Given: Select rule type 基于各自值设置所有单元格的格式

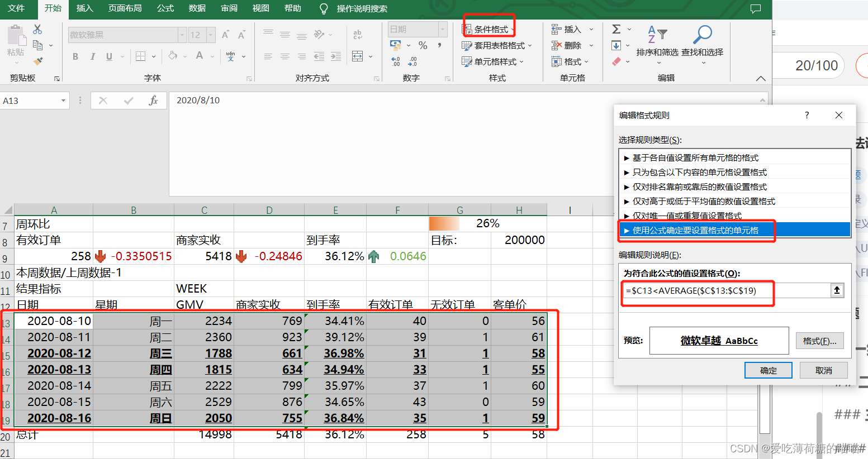Looking at the screenshot, I should (734, 157).
